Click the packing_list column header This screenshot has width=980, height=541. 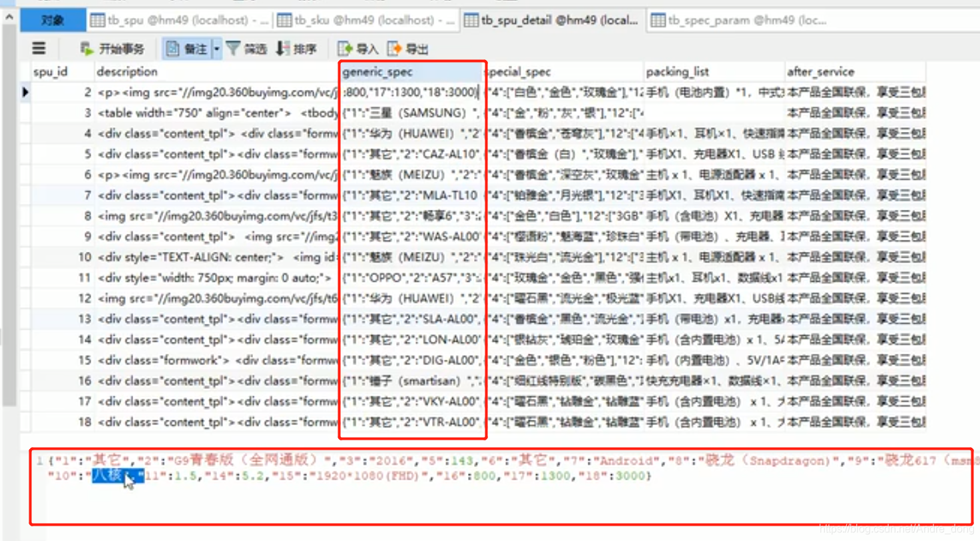(714, 71)
